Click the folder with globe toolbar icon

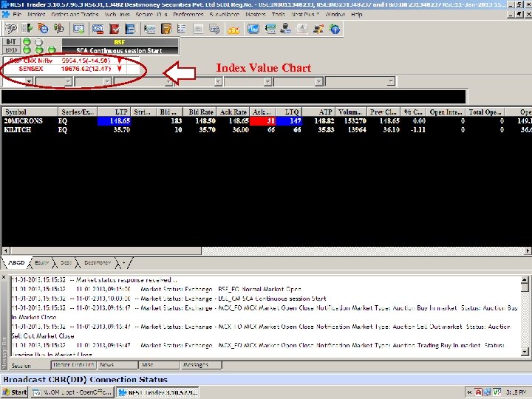(43, 29)
